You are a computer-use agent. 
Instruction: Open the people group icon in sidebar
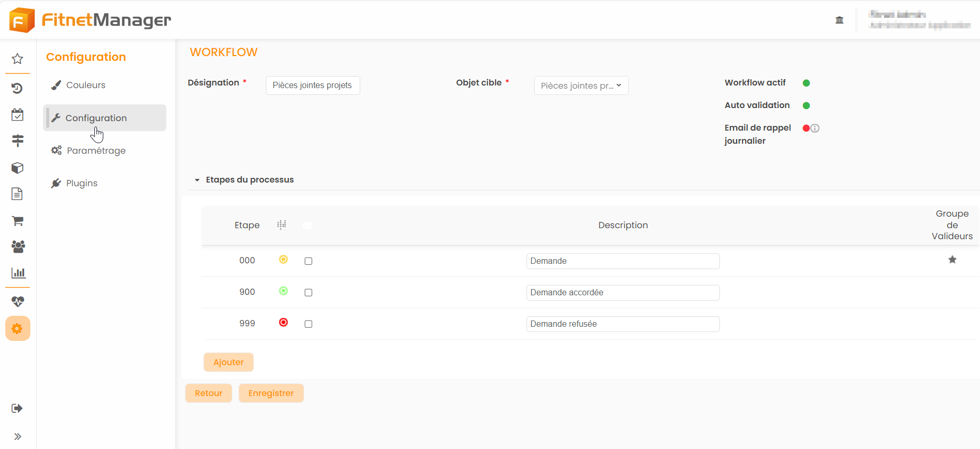pos(17,247)
